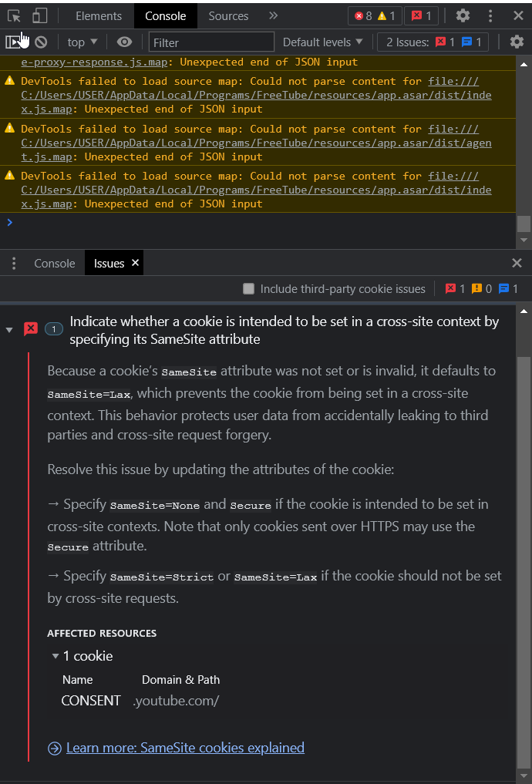Open the Default levels dropdown

click(x=322, y=42)
